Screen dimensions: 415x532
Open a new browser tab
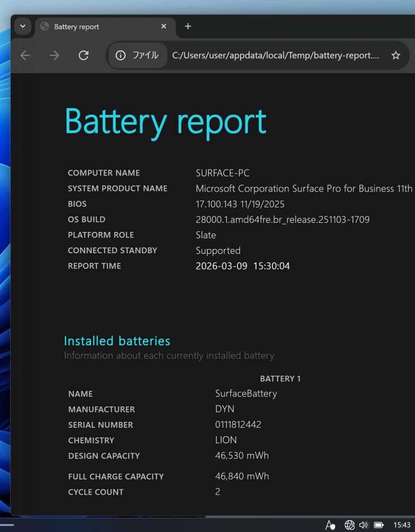click(188, 26)
